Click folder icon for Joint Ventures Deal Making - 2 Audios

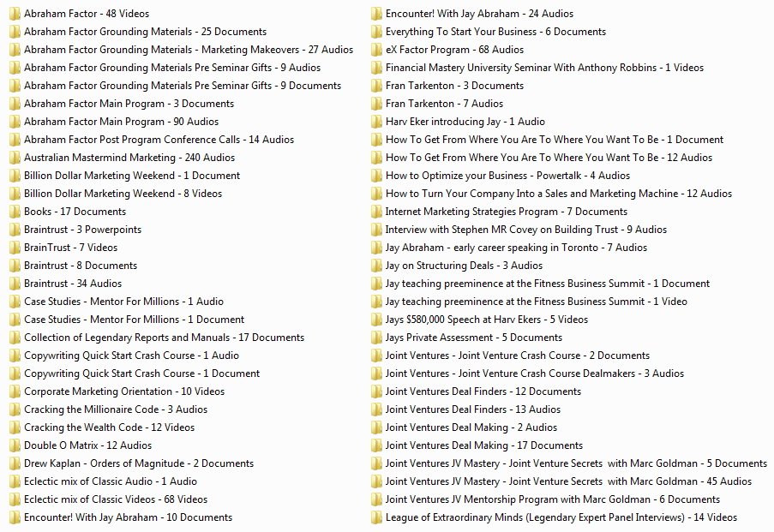pyautogui.click(x=376, y=427)
